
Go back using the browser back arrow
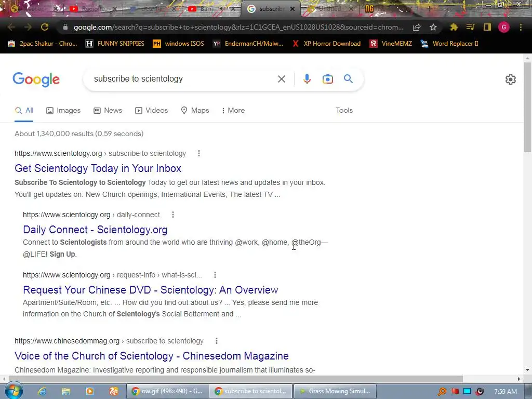pyautogui.click(x=11, y=27)
